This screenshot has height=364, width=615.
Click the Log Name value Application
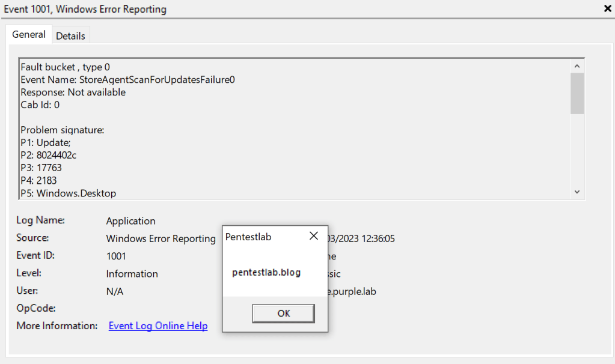(x=130, y=221)
